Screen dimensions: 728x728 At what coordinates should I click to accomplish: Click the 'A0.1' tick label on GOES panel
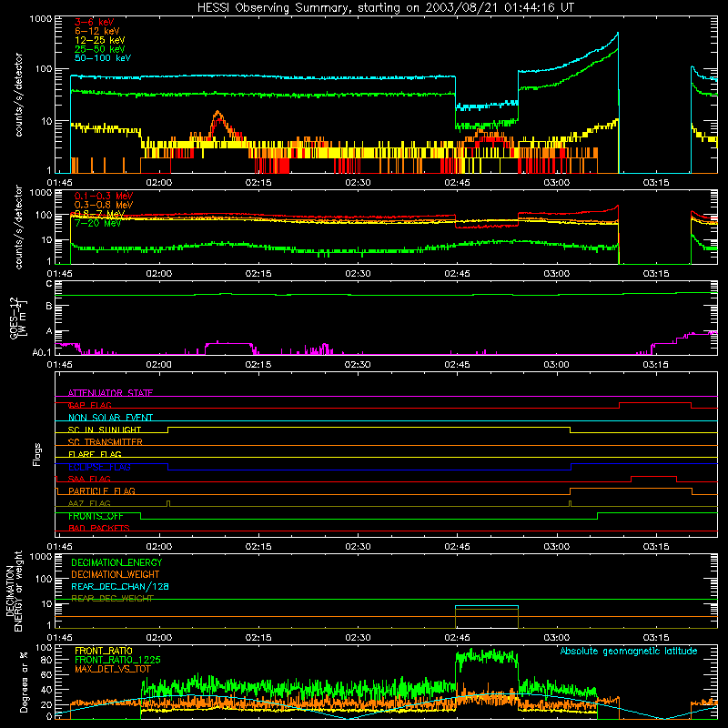click(42, 353)
